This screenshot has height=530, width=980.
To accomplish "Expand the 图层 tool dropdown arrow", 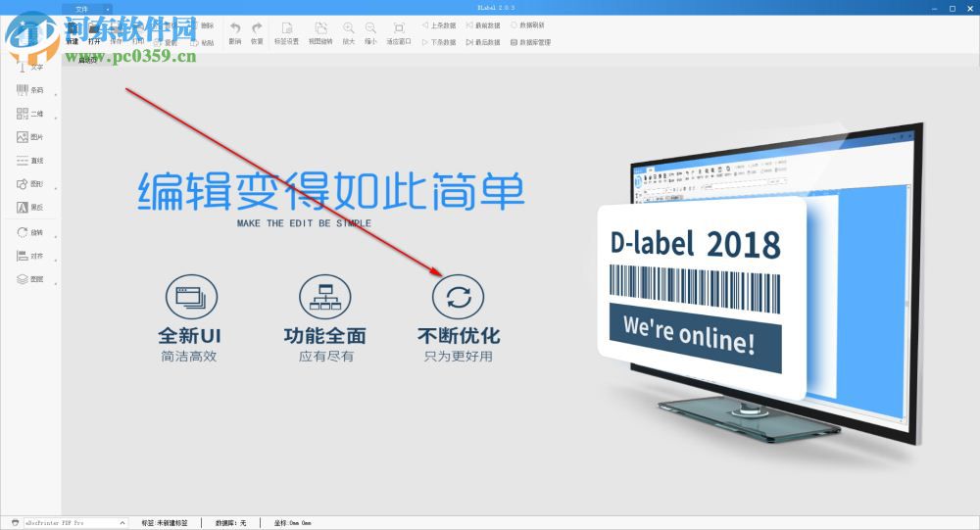I will point(56,284).
